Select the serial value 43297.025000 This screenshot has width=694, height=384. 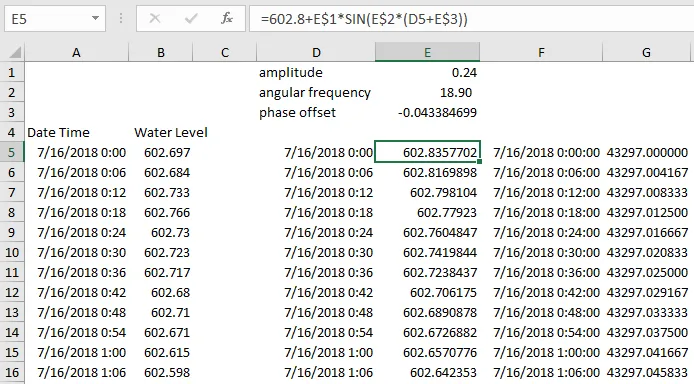pos(646,273)
